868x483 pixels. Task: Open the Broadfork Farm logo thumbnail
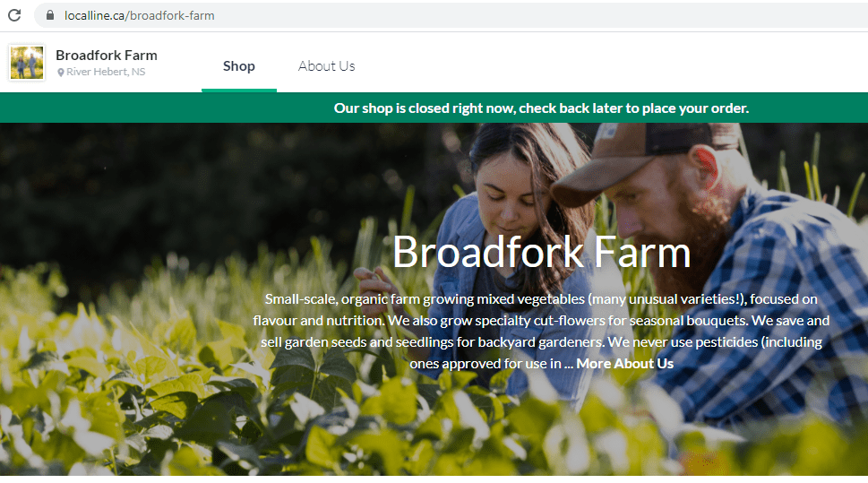pyautogui.click(x=27, y=63)
